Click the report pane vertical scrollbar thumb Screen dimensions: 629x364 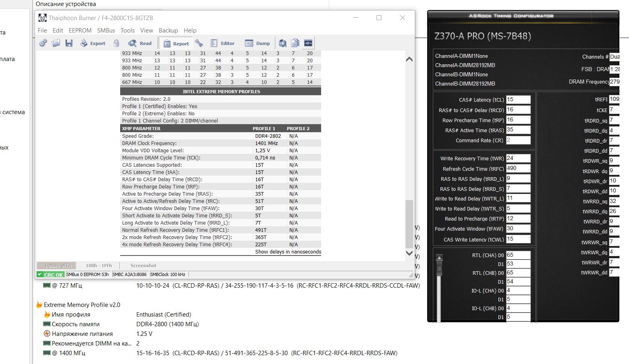coord(409,224)
